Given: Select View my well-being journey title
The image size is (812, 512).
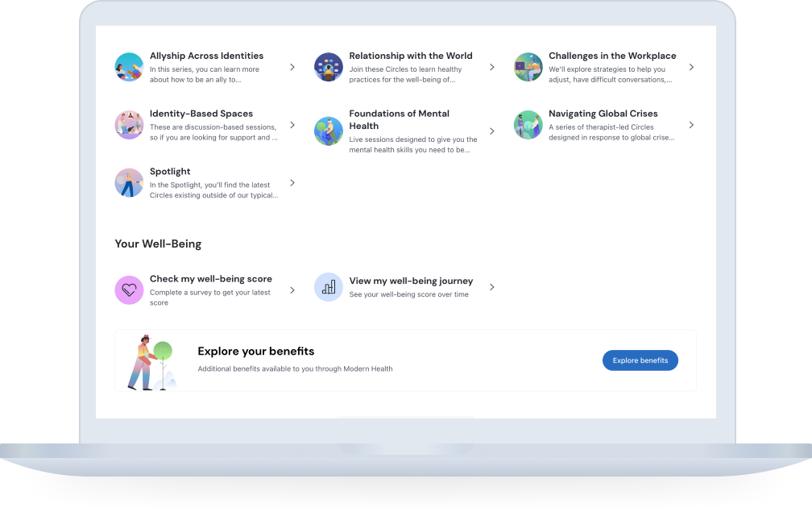Looking at the screenshot, I should [411, 281].
